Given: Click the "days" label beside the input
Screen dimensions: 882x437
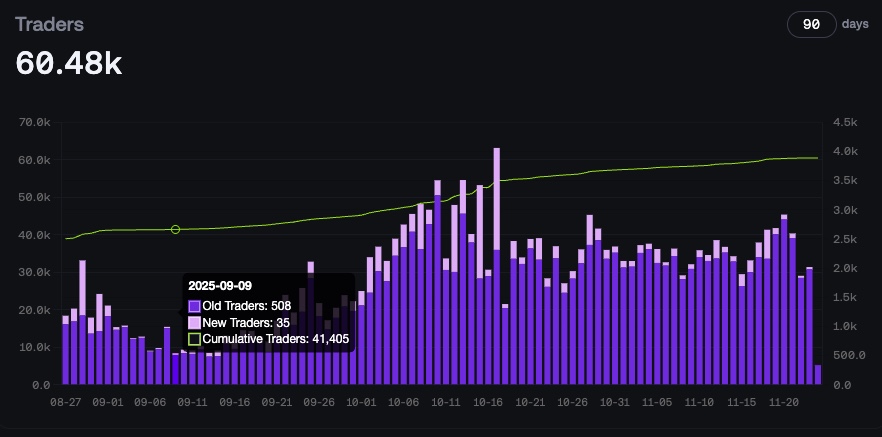Looking at the screenshot, I should (855, 24).
